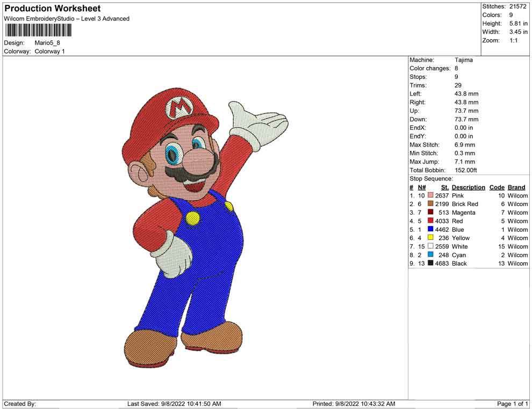Click the Yellow thread color swatch
The height and width of the screenshot is (409, 532).
click(430, 238)
